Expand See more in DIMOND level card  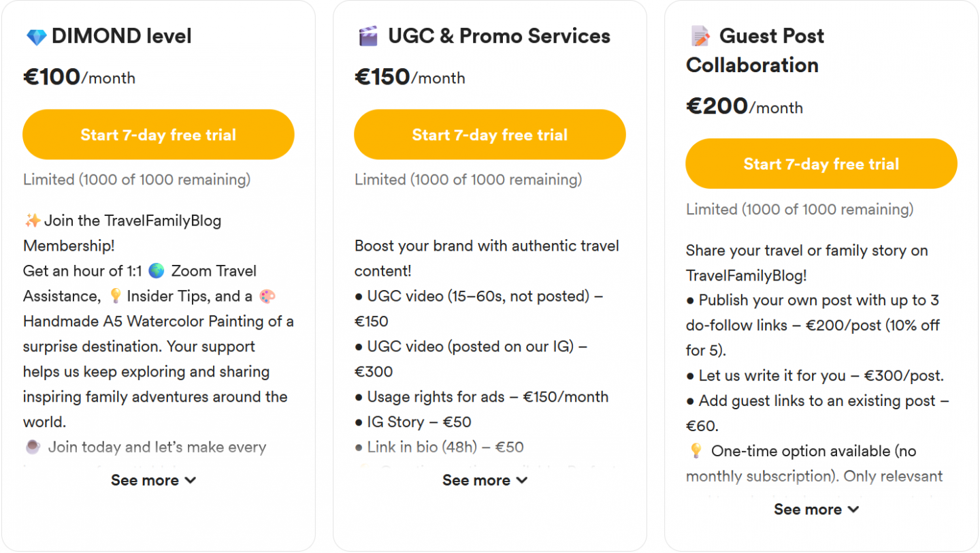(x=153, y=480)
